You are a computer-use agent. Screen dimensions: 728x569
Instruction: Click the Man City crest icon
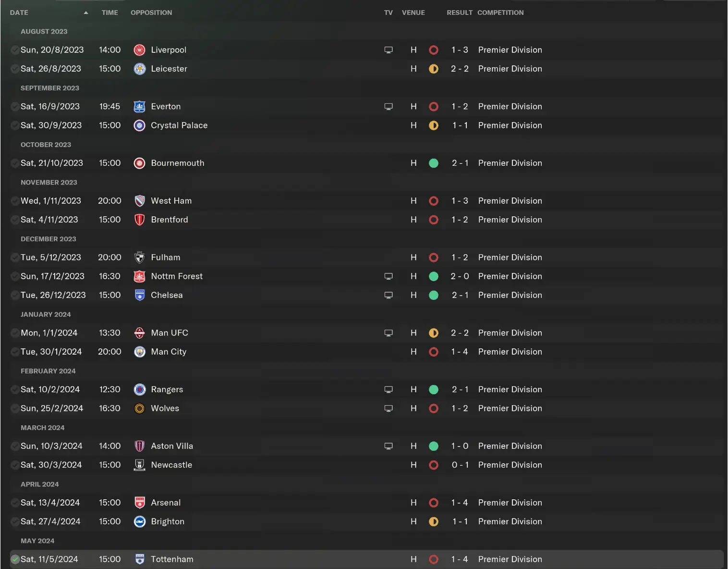point(139,351)
